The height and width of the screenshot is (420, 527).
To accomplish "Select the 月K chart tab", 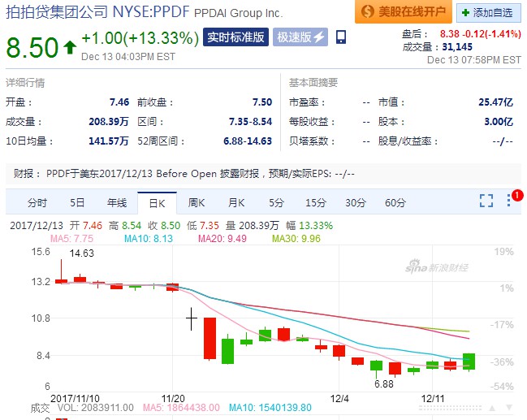I will click(x=236, y=203).
